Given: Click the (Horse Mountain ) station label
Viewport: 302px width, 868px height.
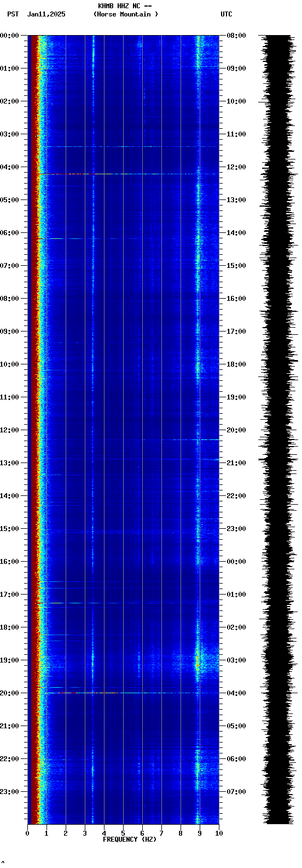Looking at the screenshot, I should click(x=126, y=14).
